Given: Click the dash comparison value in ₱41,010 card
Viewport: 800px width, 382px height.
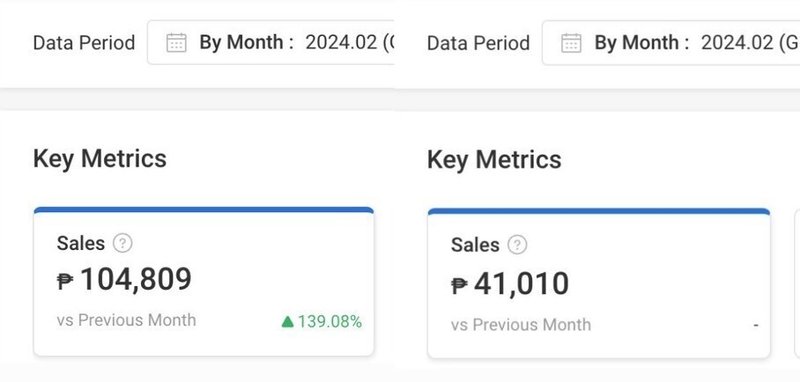Looking at the screenshot, I should [x=756, y=325].
